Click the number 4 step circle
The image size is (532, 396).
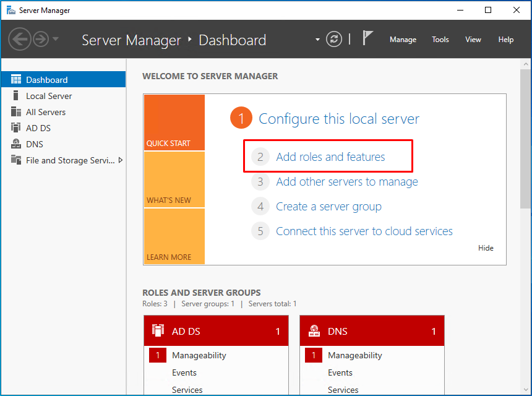[260, 206]
